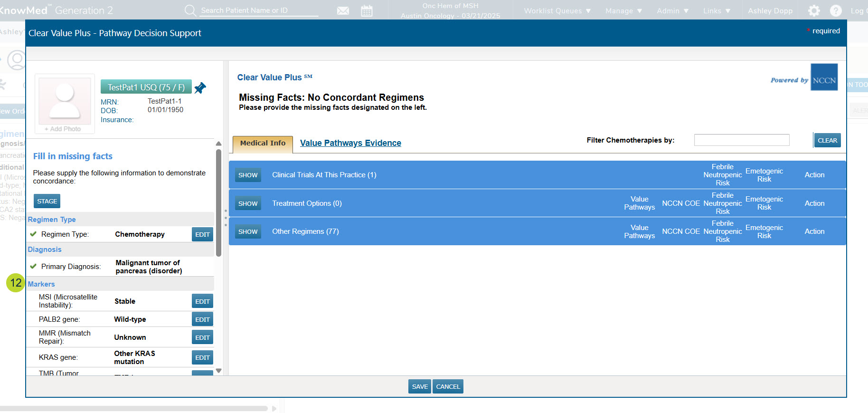Switch to the Medical Info tab
The image size is (868, 413).
(x=263, y=144)
